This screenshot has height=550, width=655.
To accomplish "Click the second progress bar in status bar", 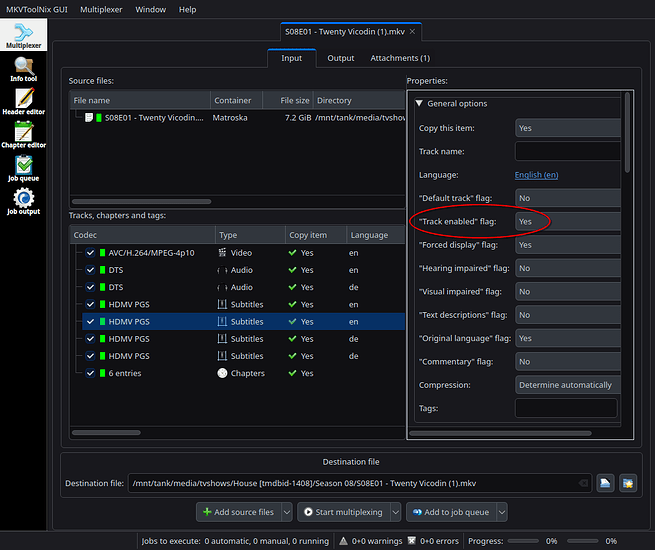I will point(583,541).
